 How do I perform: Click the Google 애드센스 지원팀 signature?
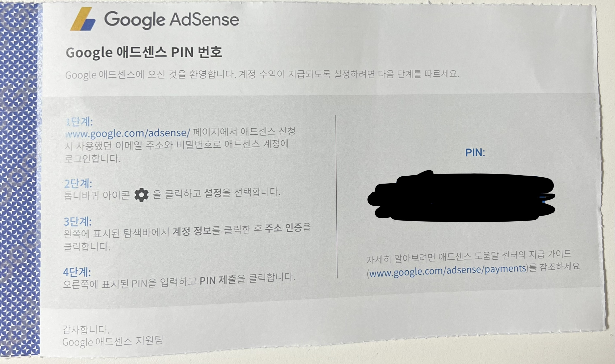coord(112,341)
